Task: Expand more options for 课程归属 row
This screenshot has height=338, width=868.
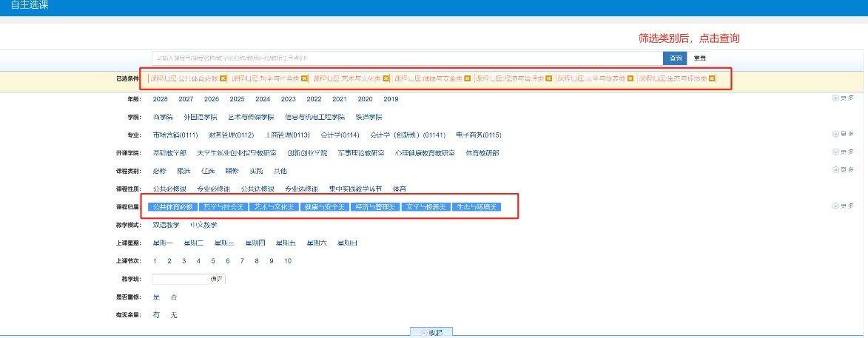Action: [843, 206]
